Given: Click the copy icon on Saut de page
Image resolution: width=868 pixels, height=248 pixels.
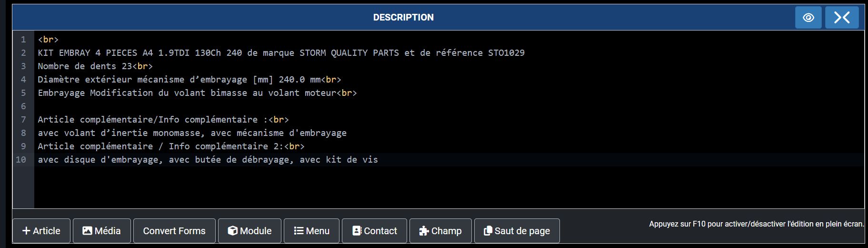Looking at the screenshot, I should click(488, 231).
